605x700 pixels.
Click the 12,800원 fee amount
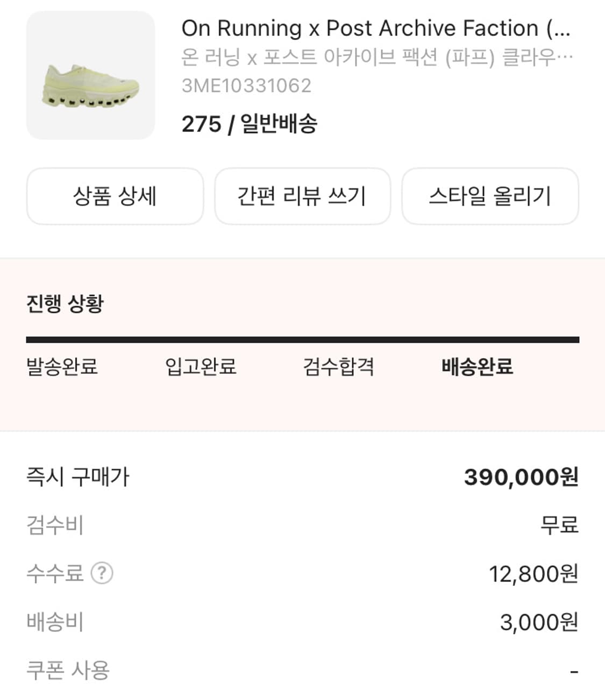[533, 574]
